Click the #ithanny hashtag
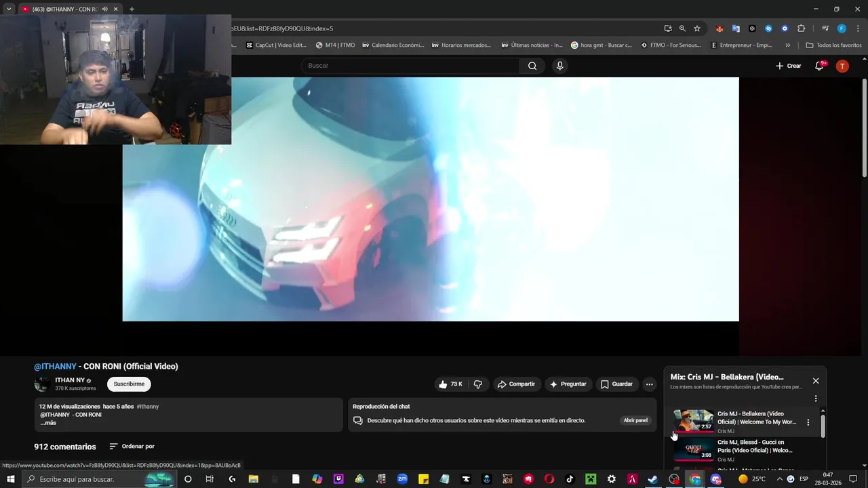Image resolution: width=868 pixels, height=488 pixels. click(147, 407)
